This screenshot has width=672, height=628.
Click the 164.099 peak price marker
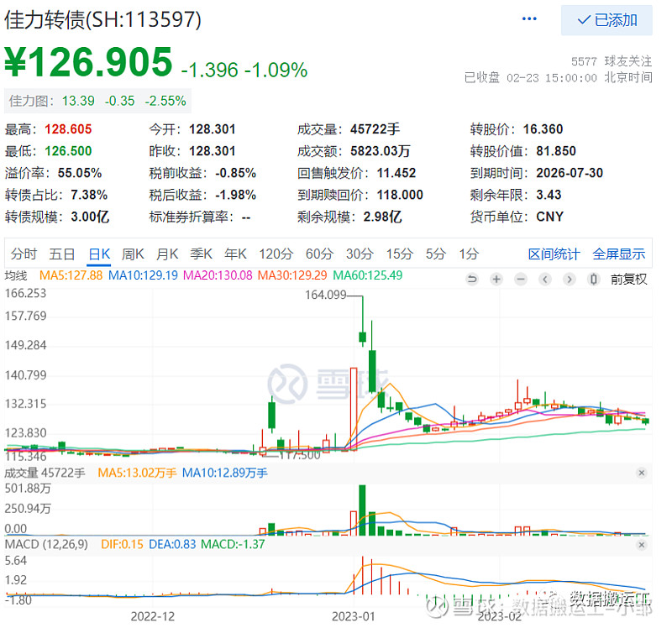325,295
